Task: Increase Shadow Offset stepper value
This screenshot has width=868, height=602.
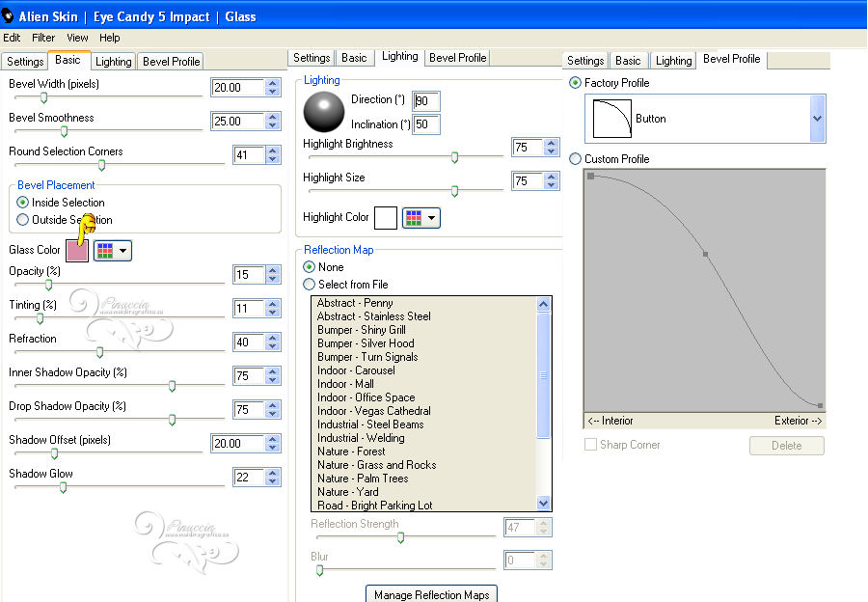Action: (272, 439)
